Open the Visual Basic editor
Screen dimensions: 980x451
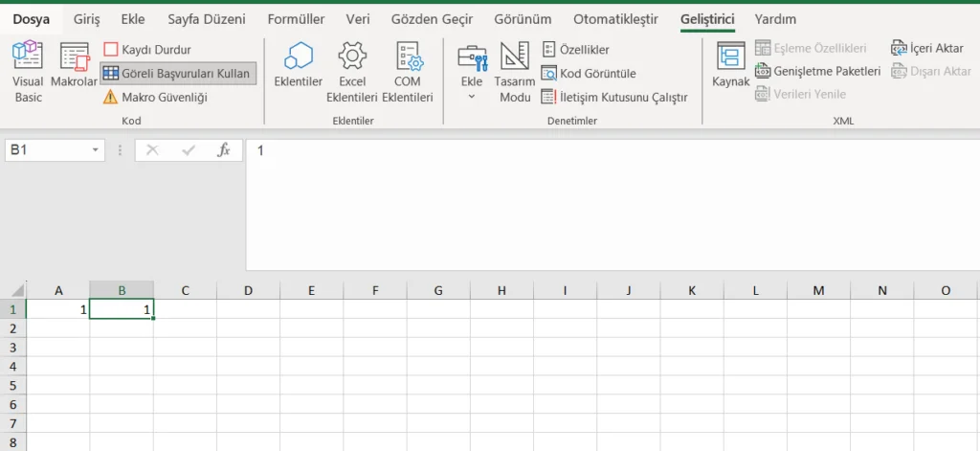[x=28, y=71]
